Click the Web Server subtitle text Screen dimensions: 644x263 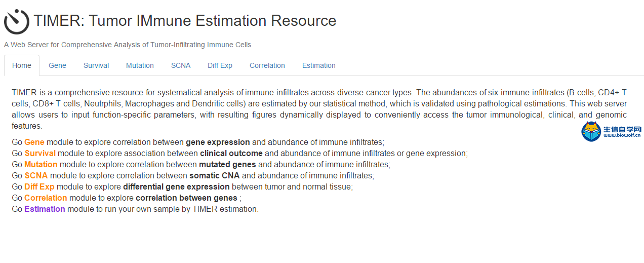tap(128, 45)
